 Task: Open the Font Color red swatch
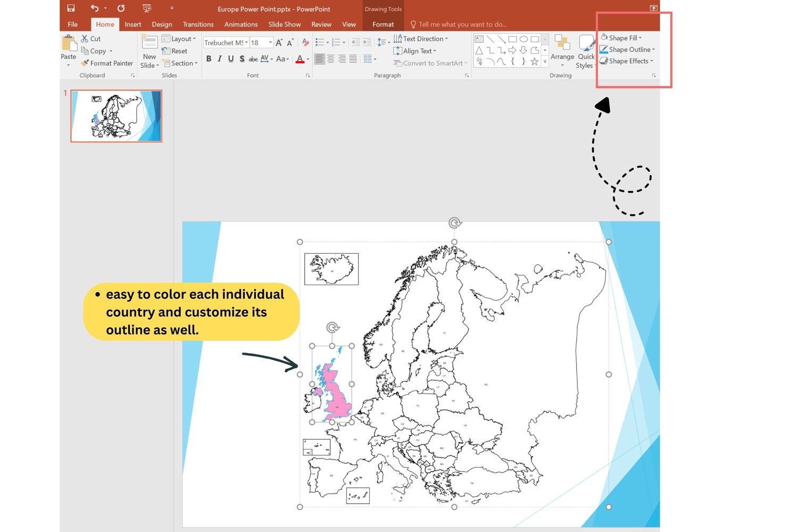click(x=300, y=59)
